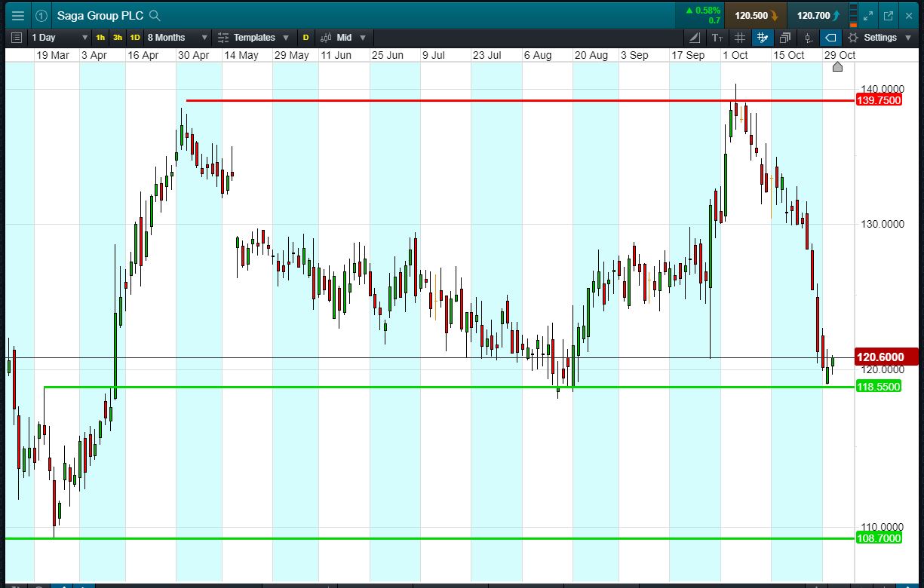Toggle the grid lines display

(740, 38)
